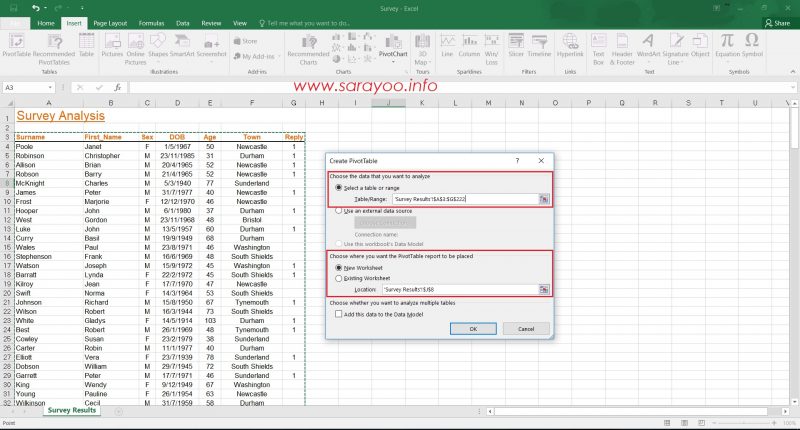Select column J header
The width and height of the screenshot is (800, 430).
coord(388,103)
